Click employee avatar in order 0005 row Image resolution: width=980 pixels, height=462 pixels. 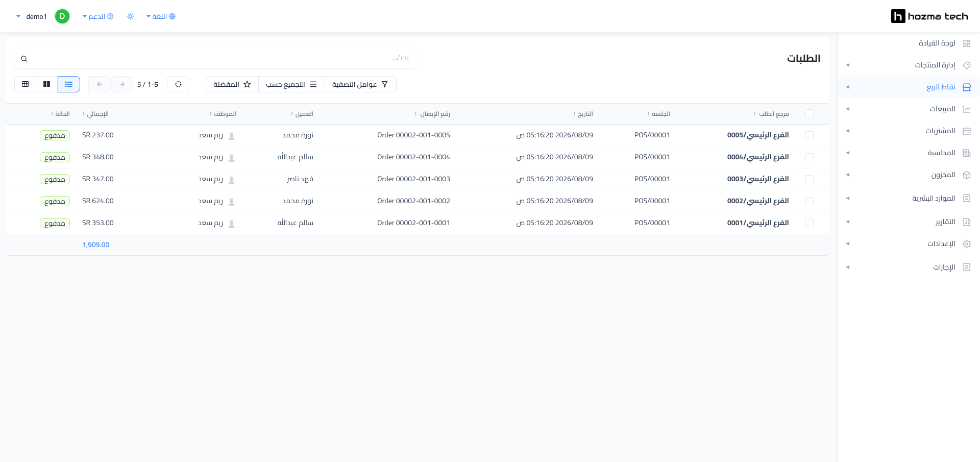tap(231, 136)
